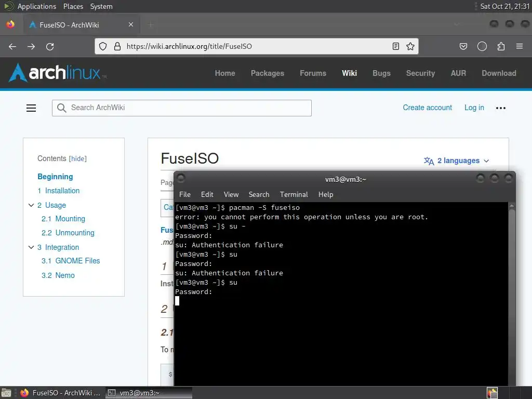Hide the Contents table
Screen dimensions: 532x399
[78, 159]
